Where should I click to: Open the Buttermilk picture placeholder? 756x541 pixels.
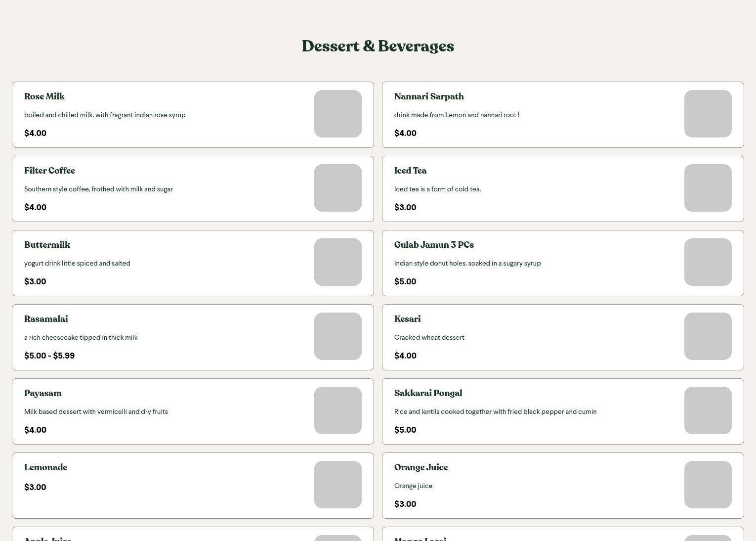(x=337, y=262)
